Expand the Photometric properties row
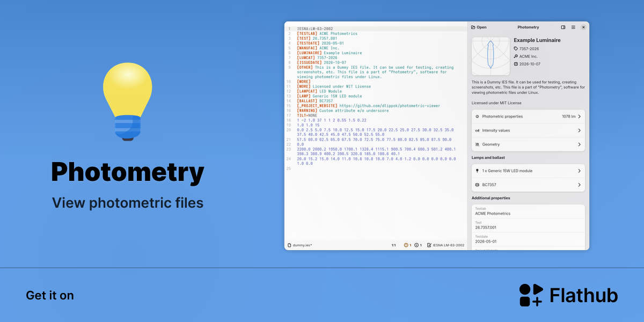 coord(528,116)
